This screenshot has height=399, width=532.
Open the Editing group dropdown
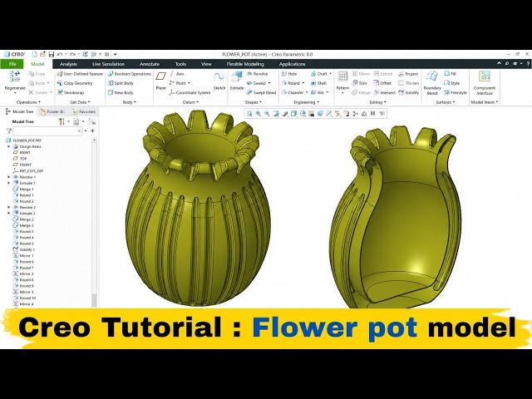click(x=377, y=102)
